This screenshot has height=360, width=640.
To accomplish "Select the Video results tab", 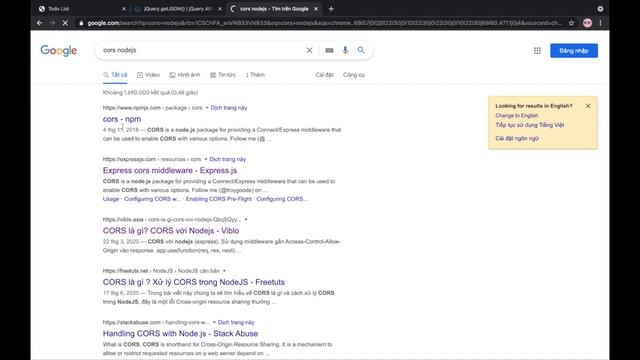I will (x=149, y=75).
